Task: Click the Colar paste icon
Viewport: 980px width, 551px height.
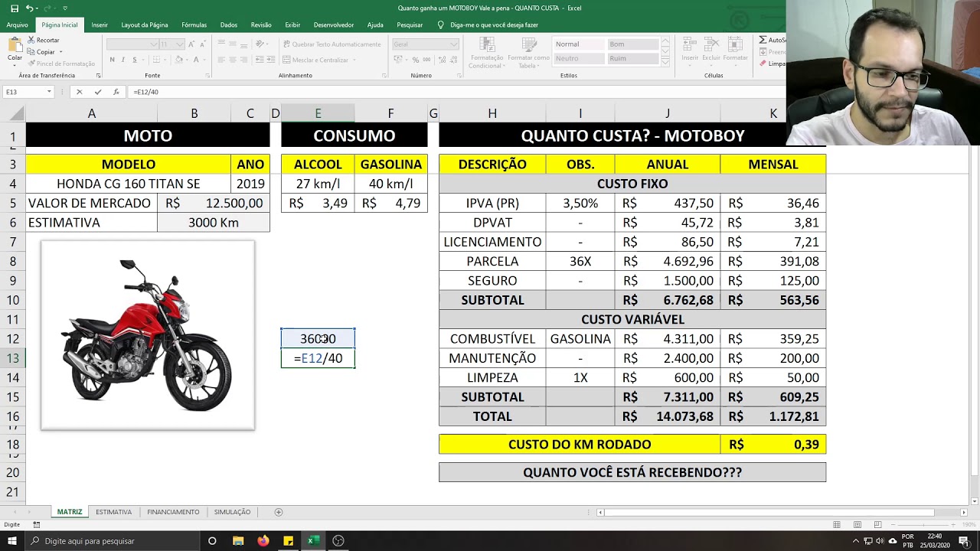Action: click(x=15, y=46)
